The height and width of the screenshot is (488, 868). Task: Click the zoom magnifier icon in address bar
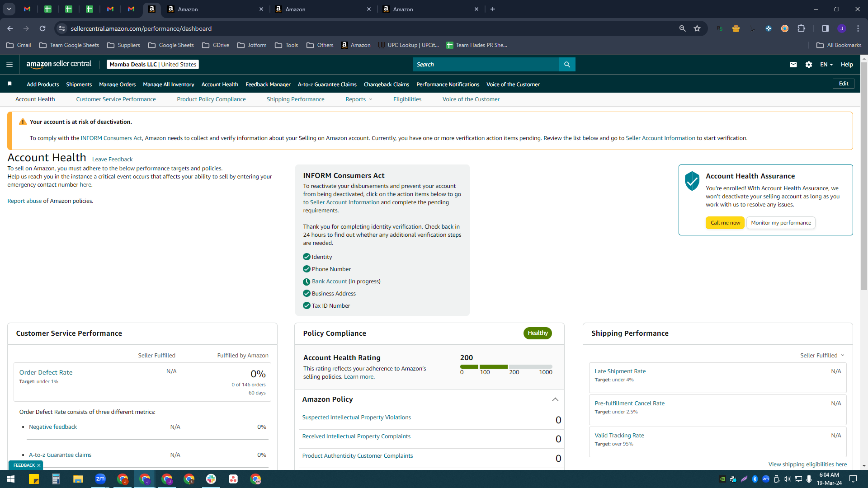[x=682, y=28]
